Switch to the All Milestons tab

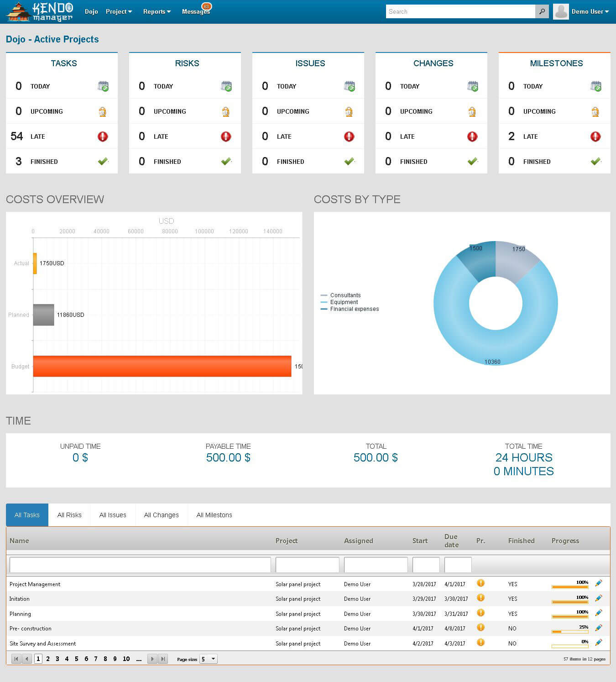coord(214,515)
